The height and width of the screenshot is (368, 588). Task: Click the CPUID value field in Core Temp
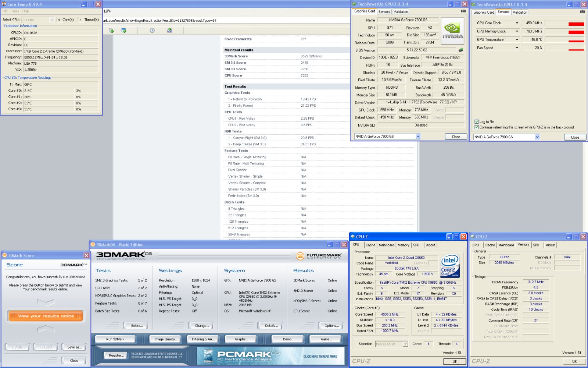(61, 33)
